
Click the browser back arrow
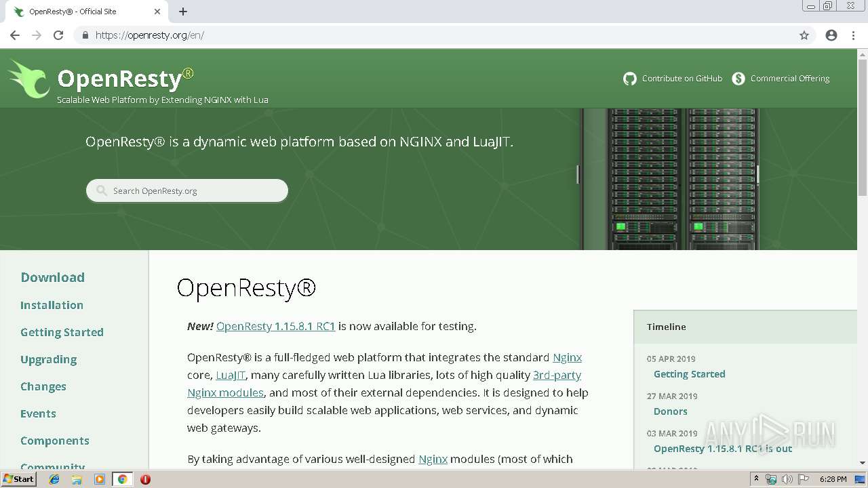(x=15, y=35)
